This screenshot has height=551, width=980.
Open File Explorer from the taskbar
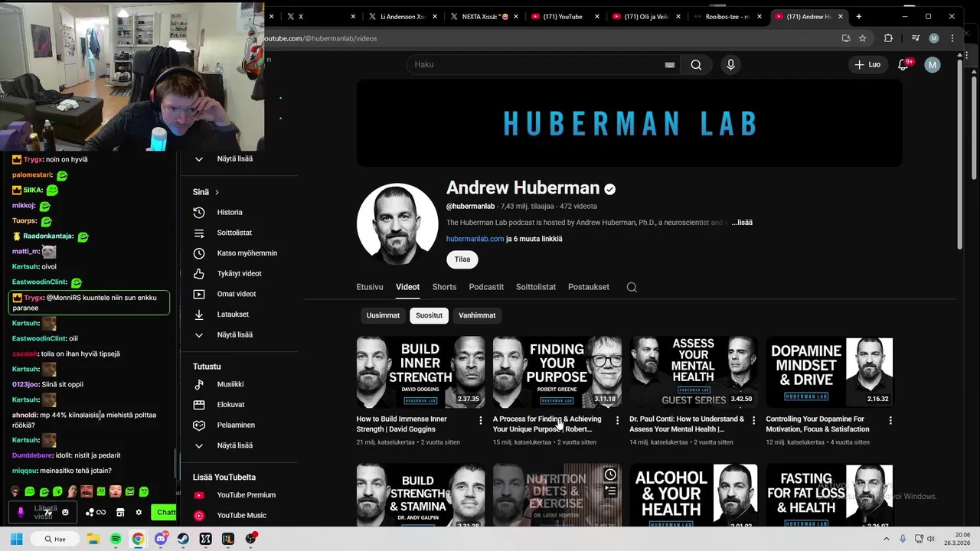coord(93,540)
